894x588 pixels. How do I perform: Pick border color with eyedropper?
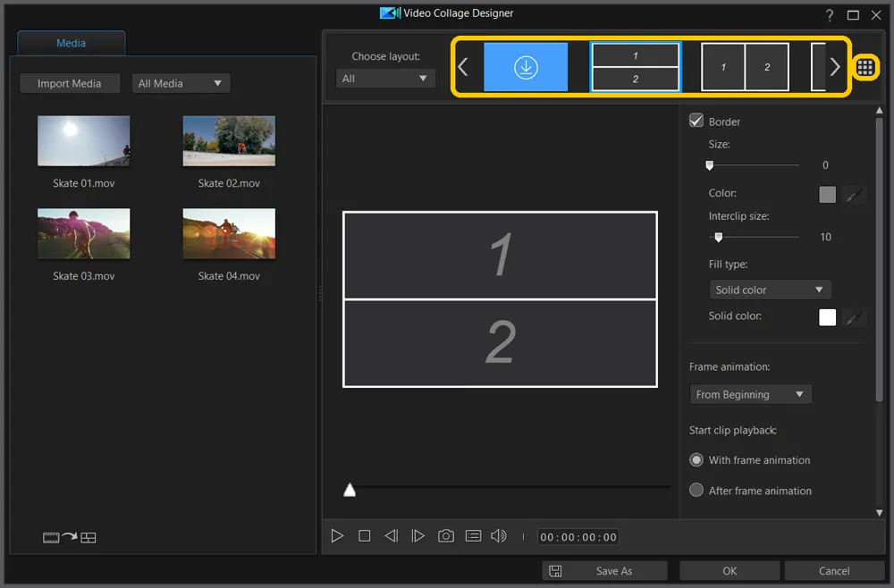pyautogui.click(x=854, y=195)
